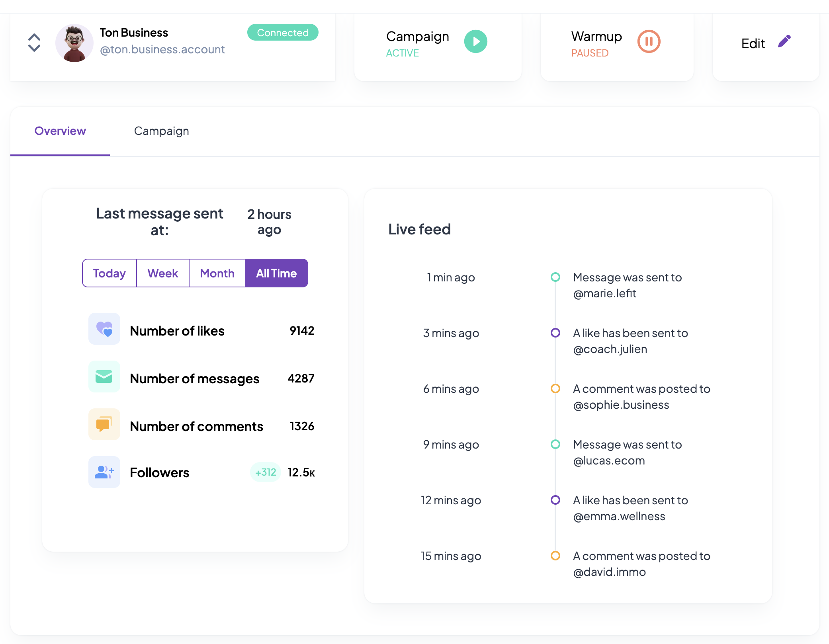The height and width of the screenshot is (644, 829).
Task: Click the messages envelope icon
Action: 104,377
